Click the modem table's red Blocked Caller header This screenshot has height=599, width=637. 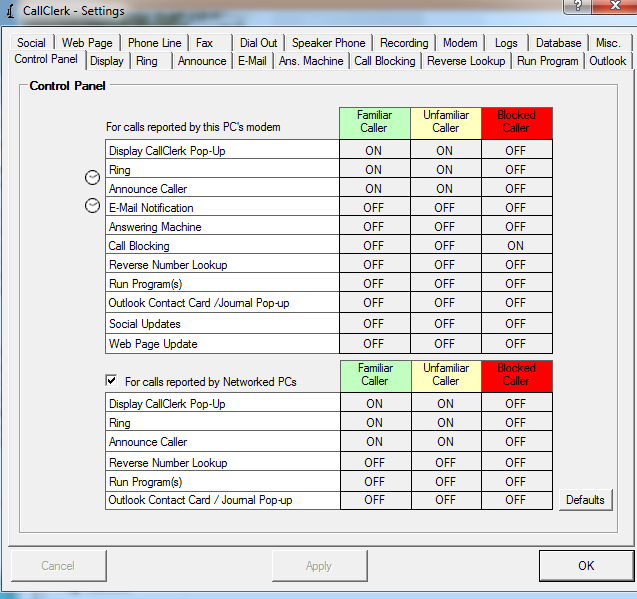tap(517, 122)
